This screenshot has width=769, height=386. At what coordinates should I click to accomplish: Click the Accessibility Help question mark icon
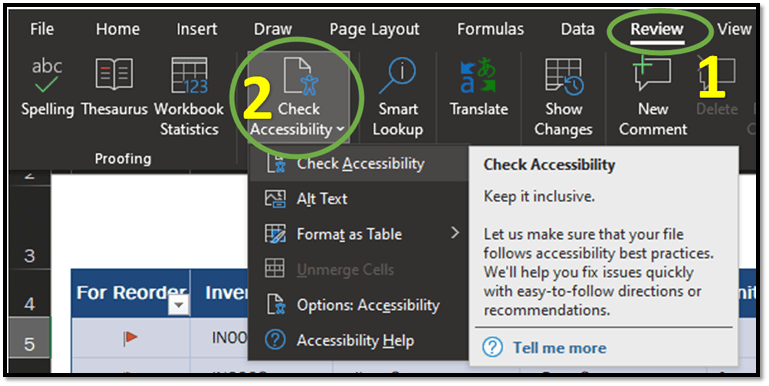pos(275,340)
